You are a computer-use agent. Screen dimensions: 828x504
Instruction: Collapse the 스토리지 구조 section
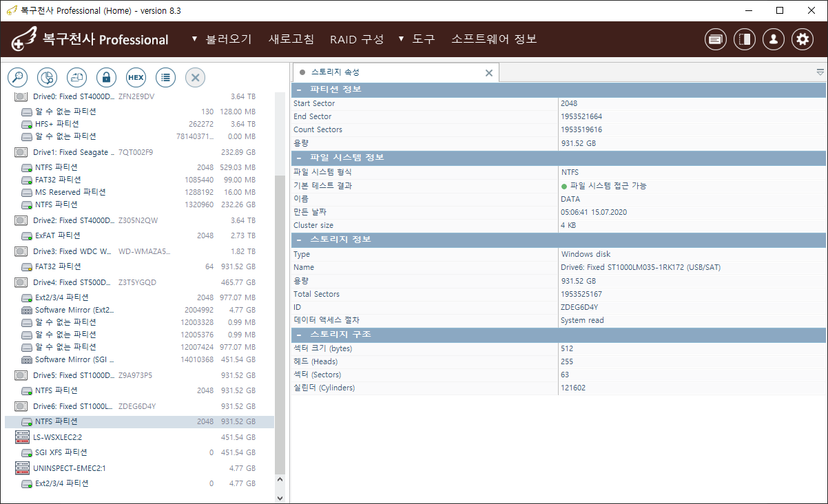pyautogui.click(x=299, y=335)
